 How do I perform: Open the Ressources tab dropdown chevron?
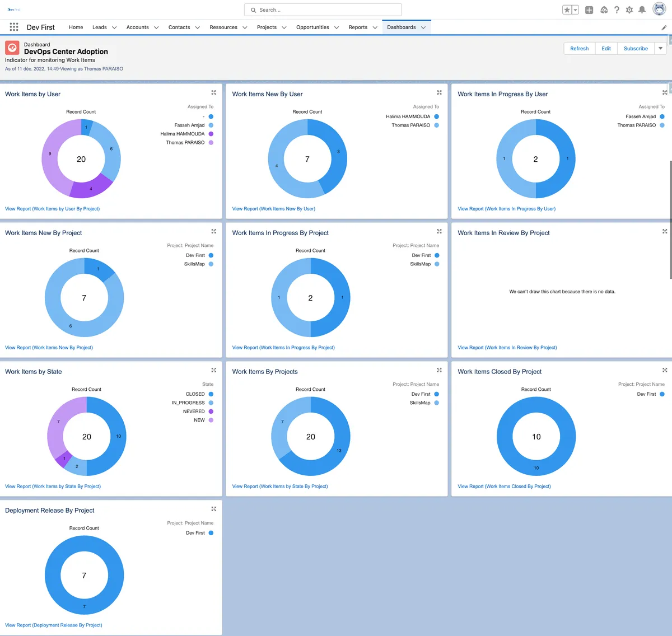click(x=245, y=27)
